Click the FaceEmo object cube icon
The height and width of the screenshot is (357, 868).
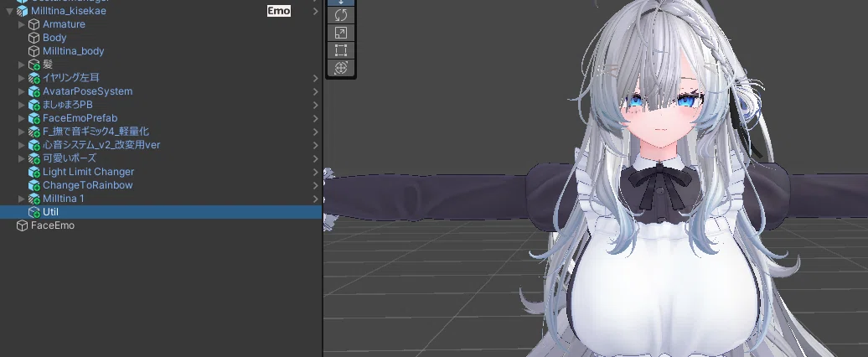(x=22, y=225)
